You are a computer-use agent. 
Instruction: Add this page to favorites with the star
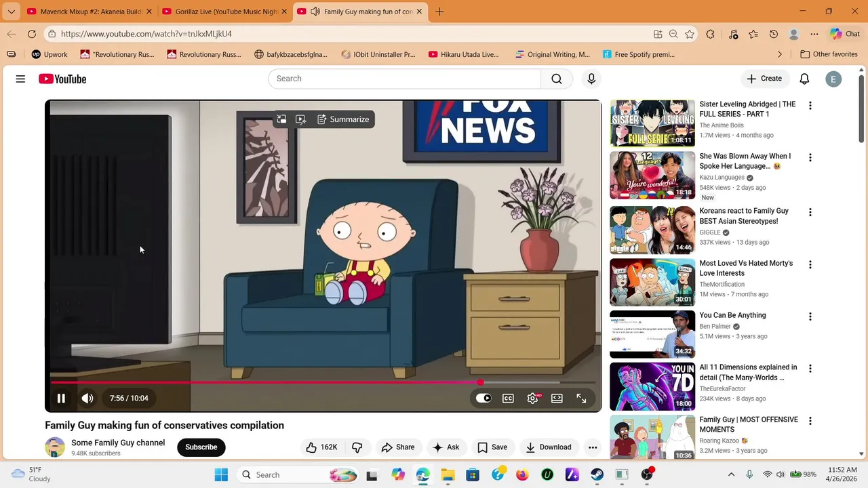pos(690,34)
